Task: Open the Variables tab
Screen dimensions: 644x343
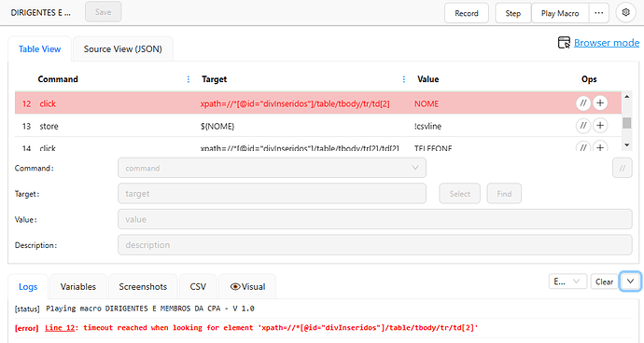Action: coord(78,287)
